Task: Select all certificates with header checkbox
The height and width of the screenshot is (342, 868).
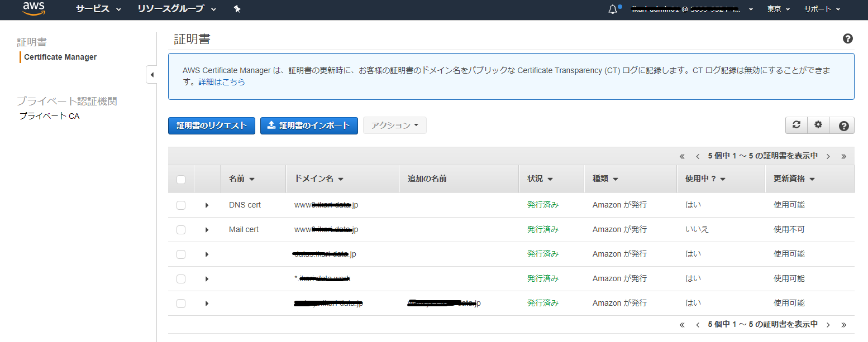Action: coord(181,180)
